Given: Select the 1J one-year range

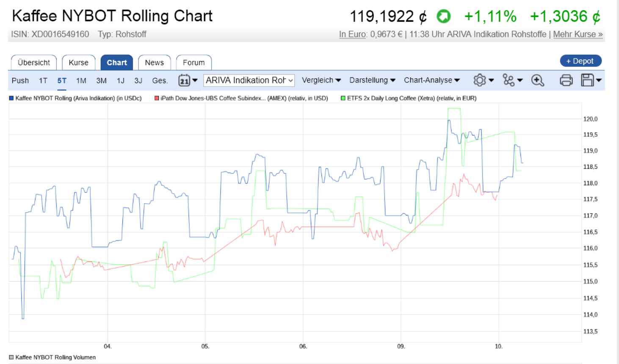Looking at the screenshot, I should 121,80.
